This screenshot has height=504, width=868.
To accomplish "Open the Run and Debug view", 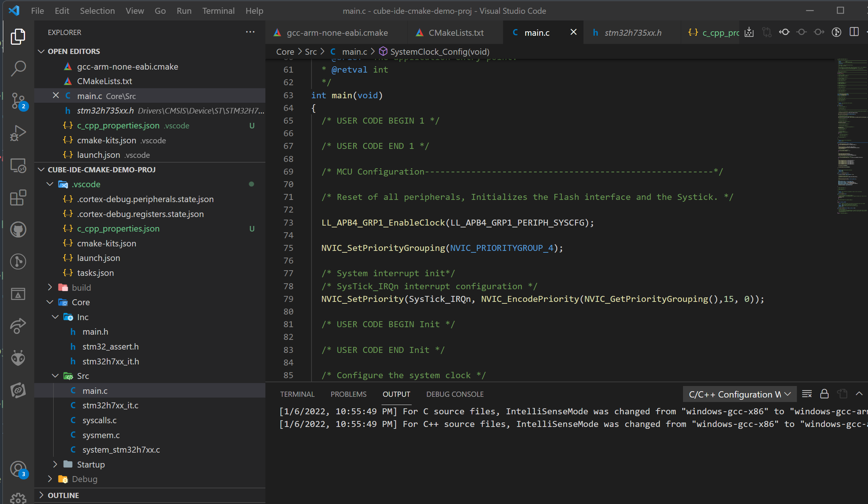I will click(18, 133).
